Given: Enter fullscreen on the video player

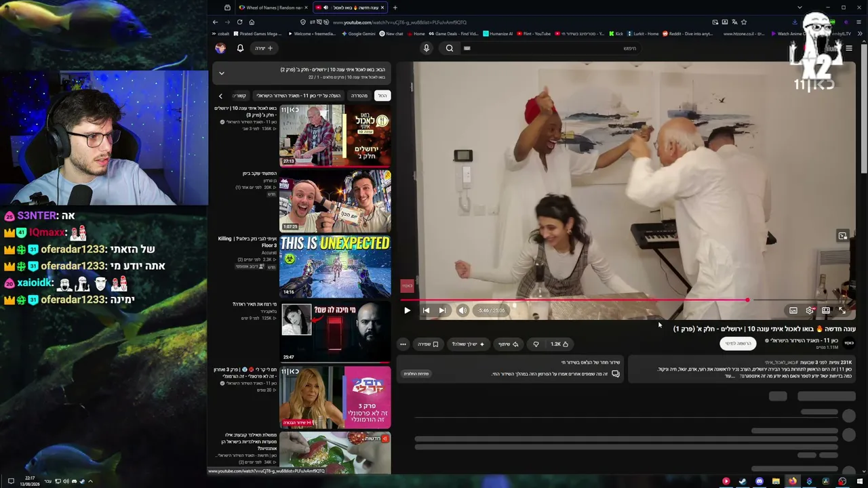Looking at the screenshot, I should click(842, 310).
